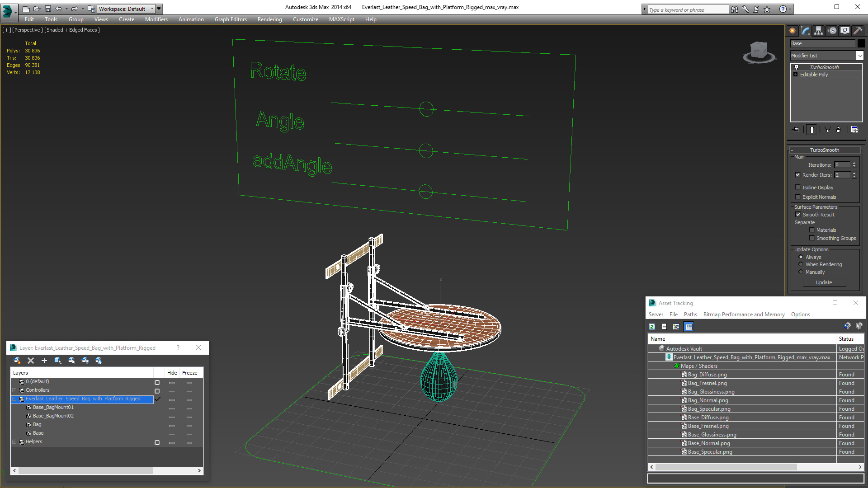
Task: Open the Rendering menu
Action: 270,19
